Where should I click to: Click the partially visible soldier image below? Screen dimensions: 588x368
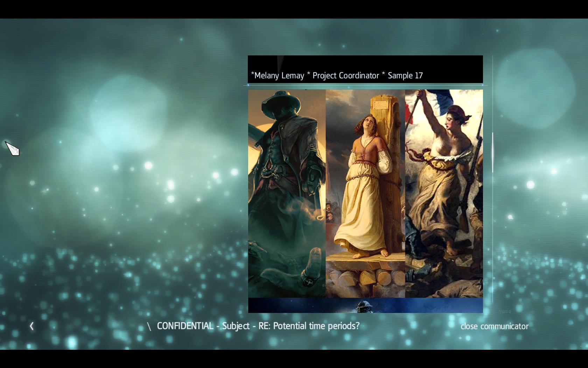click(365, 306)
